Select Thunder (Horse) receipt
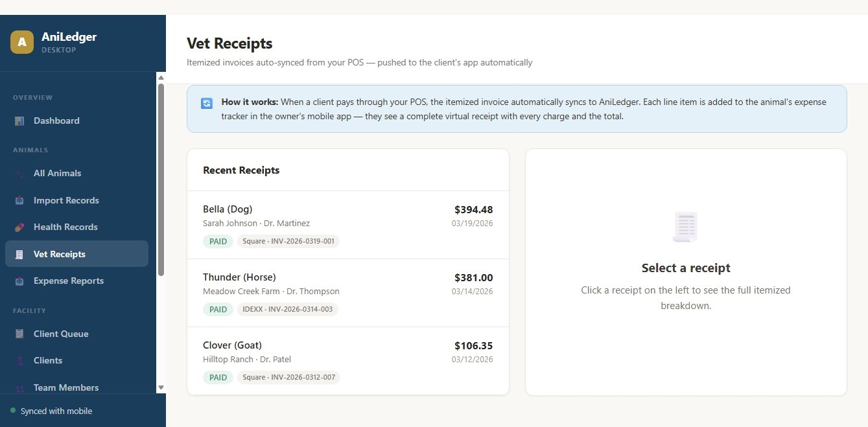Screen dimensions: 868x427 pos(347,292)
